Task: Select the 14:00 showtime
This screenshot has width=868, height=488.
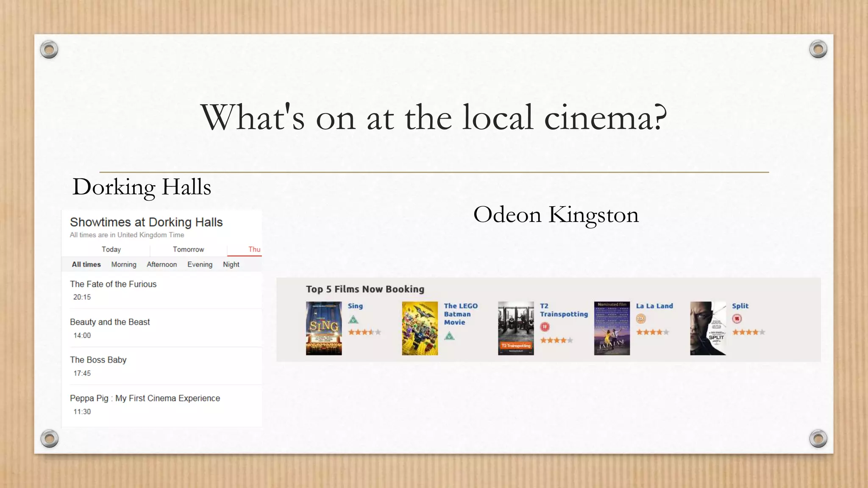Action: tap(82, 335)
